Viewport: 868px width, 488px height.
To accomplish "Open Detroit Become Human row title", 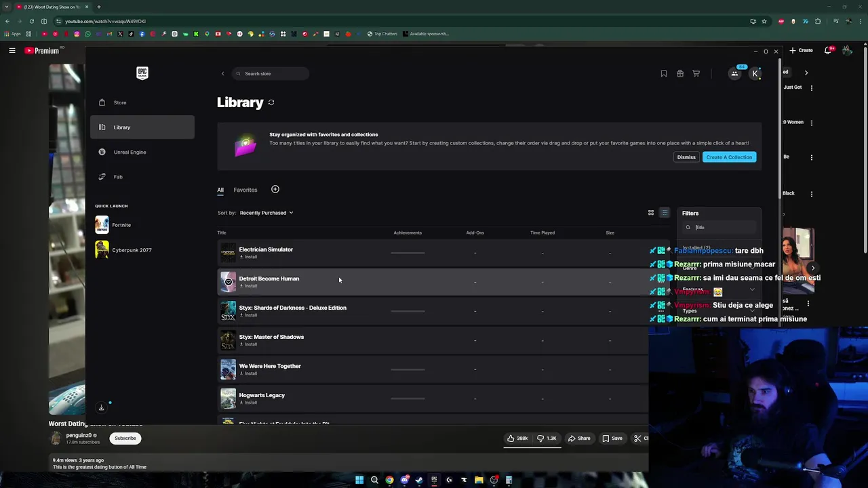I will [x=269, y=279].
